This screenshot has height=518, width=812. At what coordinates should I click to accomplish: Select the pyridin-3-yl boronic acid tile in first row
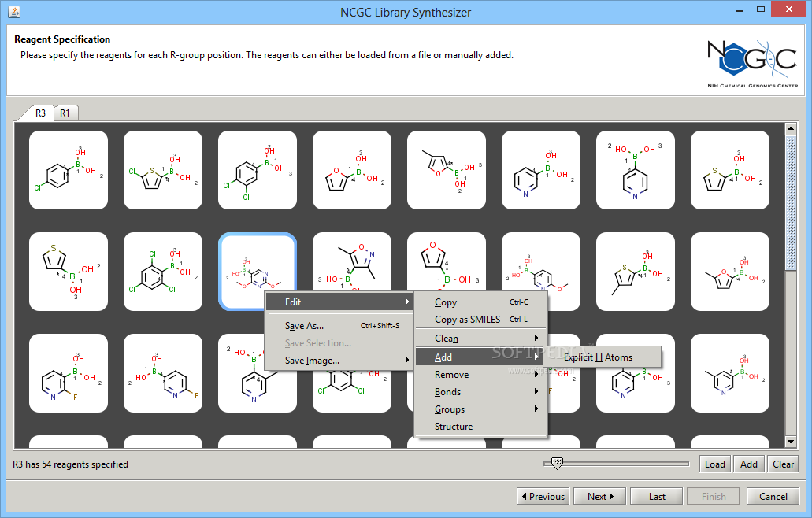click(541, 170)
